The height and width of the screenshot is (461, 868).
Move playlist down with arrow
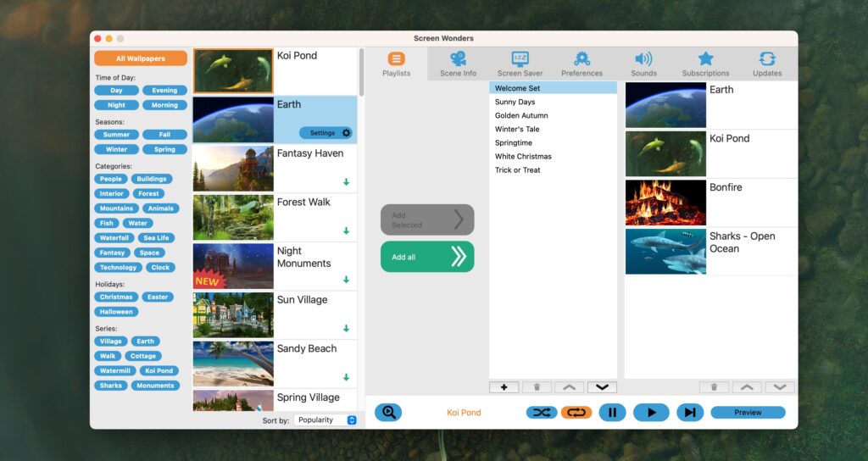603,387
